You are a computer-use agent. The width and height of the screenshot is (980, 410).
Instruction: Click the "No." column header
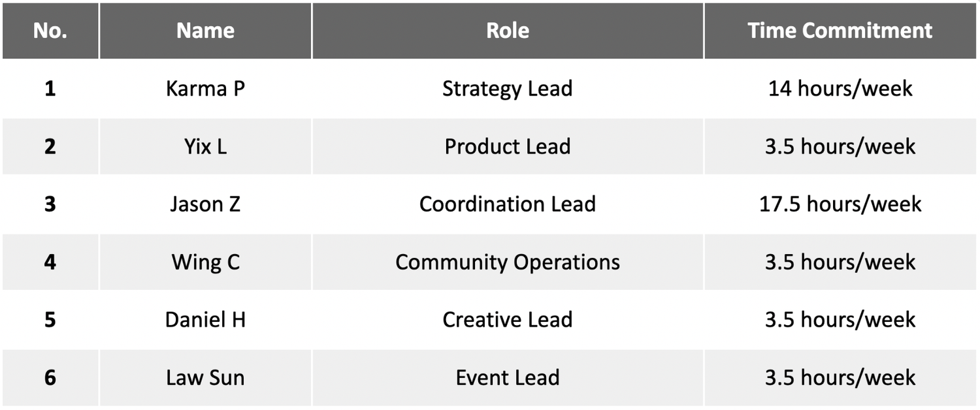[50, 31]
